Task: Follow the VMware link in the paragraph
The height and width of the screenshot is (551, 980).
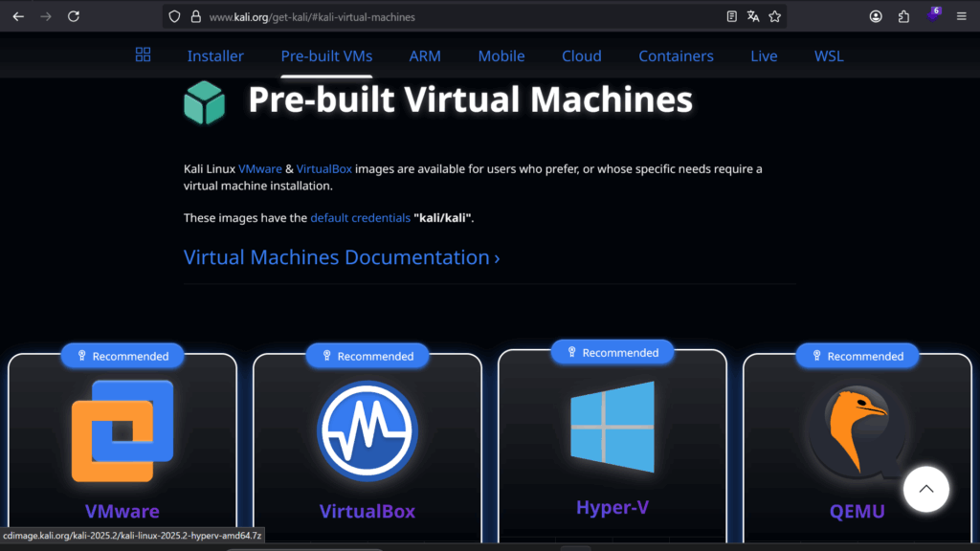Action: point(260,169)
